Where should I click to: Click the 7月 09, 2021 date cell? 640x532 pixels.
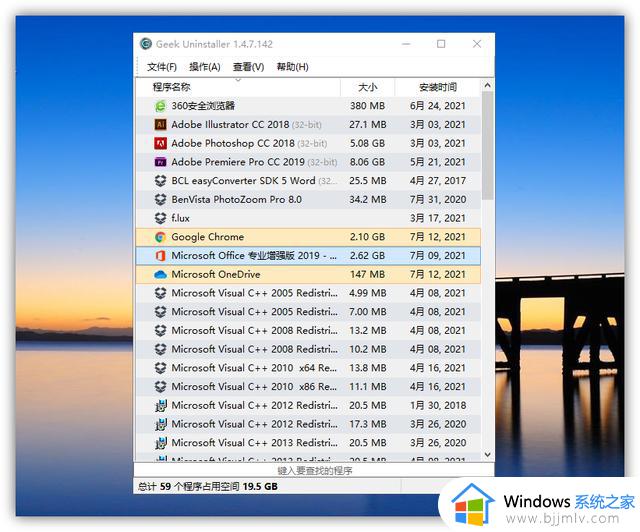pos(438,256)
